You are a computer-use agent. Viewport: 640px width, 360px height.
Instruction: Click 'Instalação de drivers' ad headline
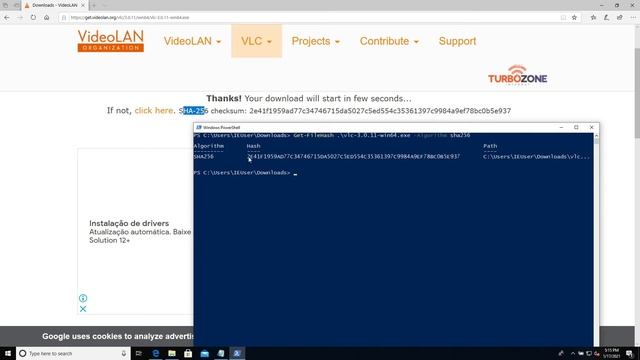[129, 223]
